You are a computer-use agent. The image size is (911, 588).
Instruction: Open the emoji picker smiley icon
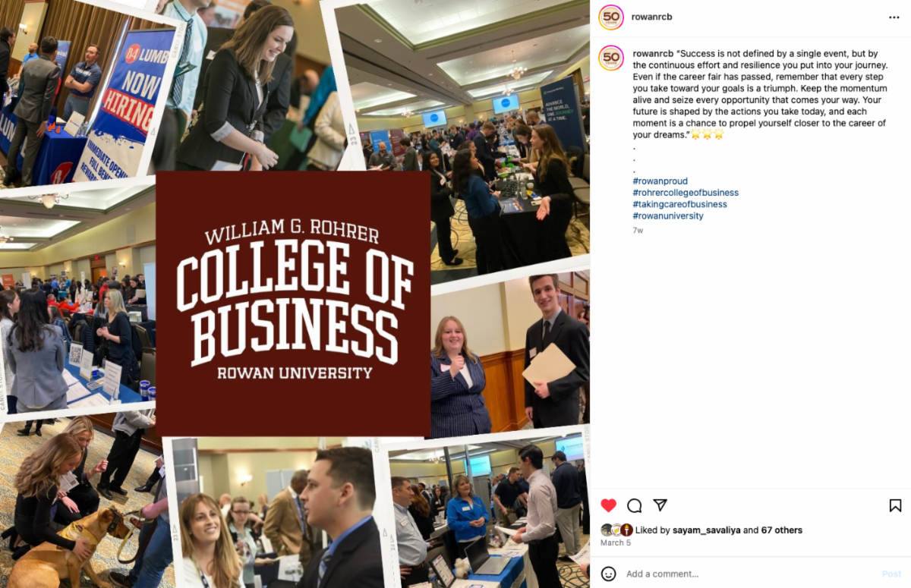608,574
